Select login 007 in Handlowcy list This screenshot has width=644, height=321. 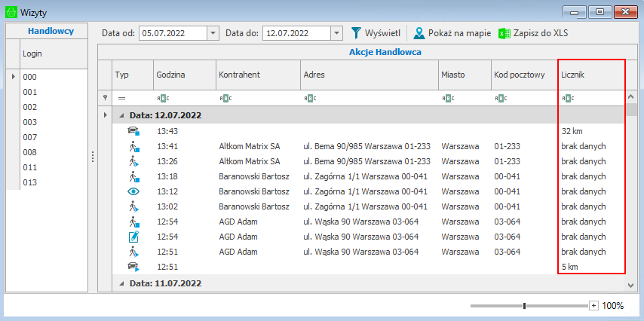tap(30, 137)
